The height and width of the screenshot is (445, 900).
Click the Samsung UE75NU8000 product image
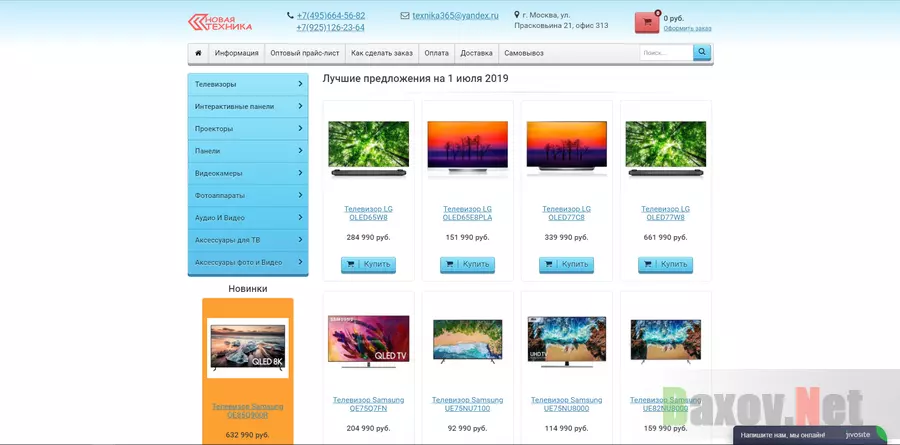point(567,342)
